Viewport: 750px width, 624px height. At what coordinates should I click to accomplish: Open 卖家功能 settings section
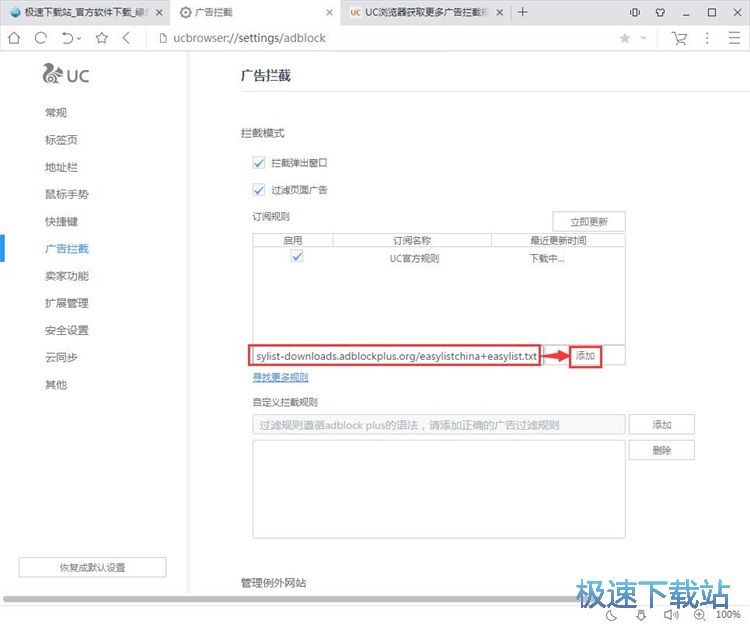tap(66, 276)
